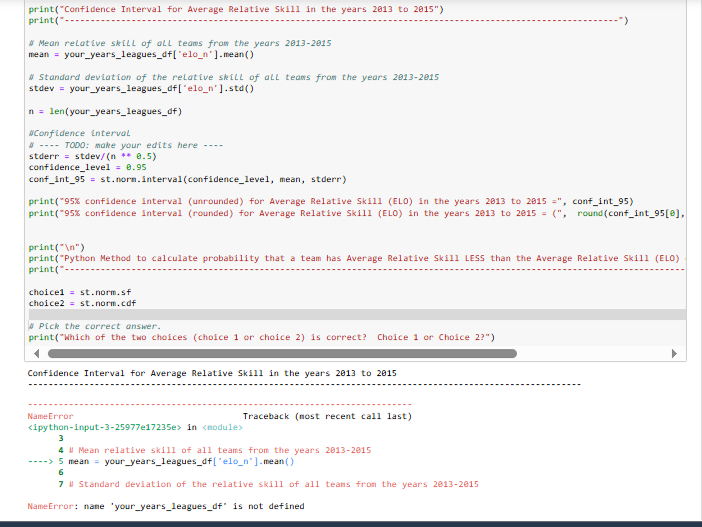Click the line 'stderr = stdev/(n ** 0.5)'
This screenshot has width=702, height=527.
[93, 156]
